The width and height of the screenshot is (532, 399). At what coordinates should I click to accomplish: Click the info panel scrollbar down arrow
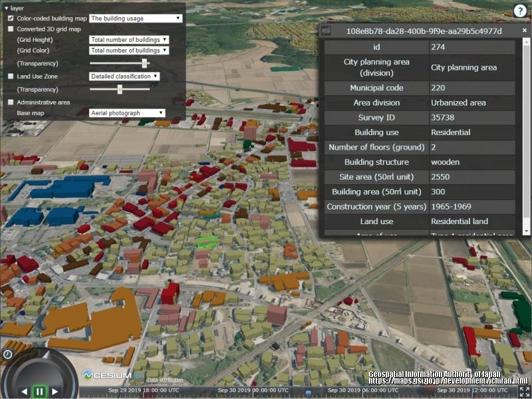point(526,231)
